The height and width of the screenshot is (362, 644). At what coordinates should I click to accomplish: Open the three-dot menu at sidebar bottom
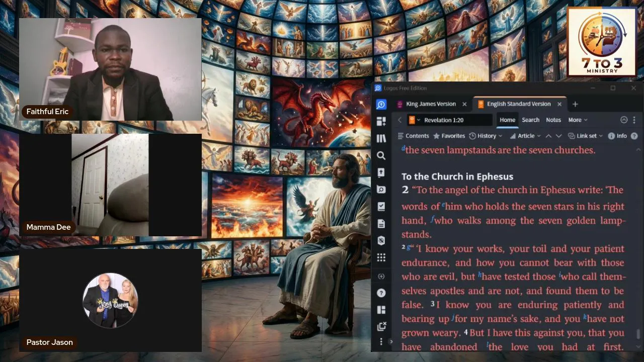click(x=381, y=342)
